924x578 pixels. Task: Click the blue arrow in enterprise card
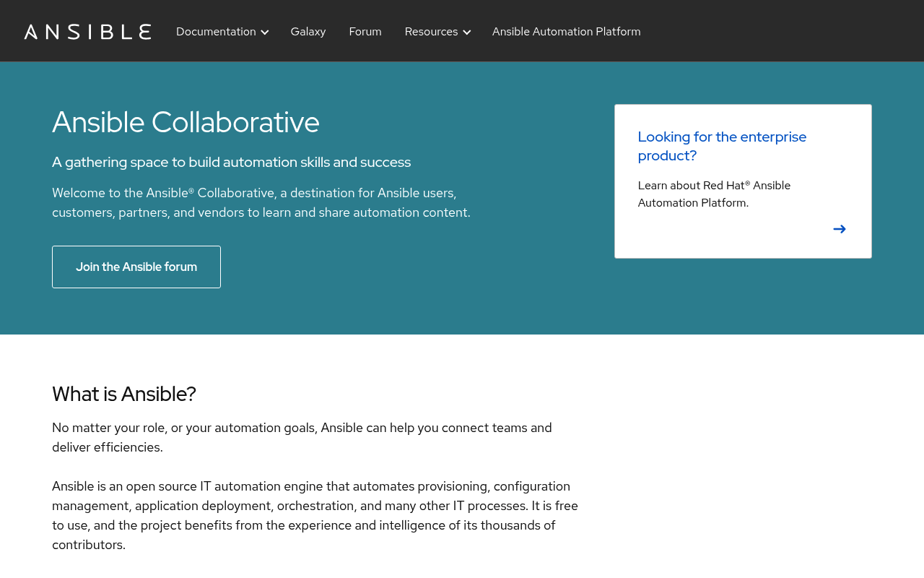[x=839, y=229]
